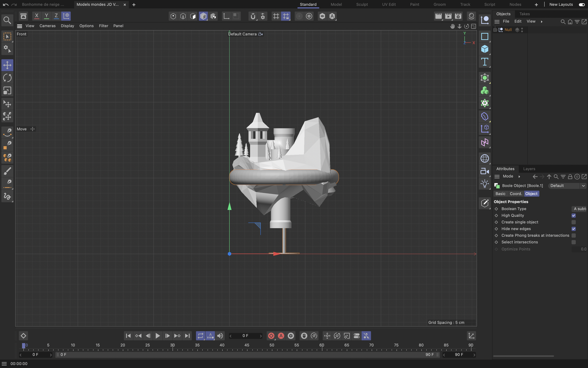The height and width of the screenshot is (368, 588).
Task: Open viewport hamburger menu
Action: coord(20,26)
